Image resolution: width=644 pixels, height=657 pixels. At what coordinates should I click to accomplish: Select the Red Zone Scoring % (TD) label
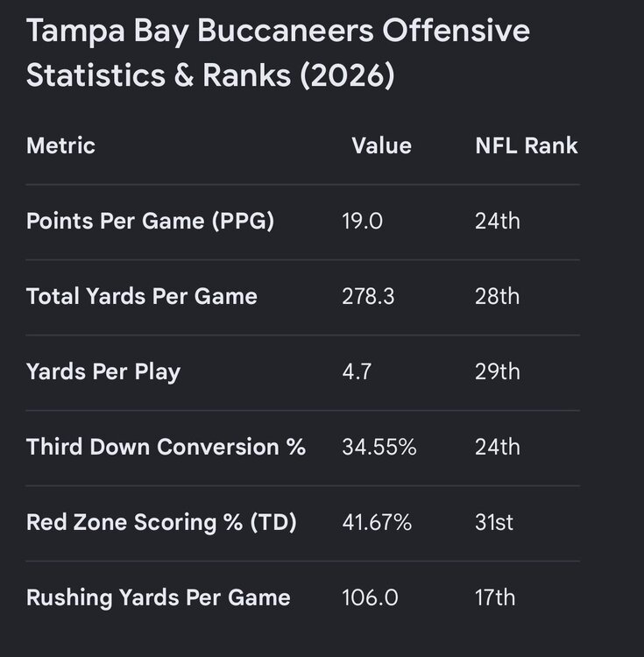coord(161,522)
